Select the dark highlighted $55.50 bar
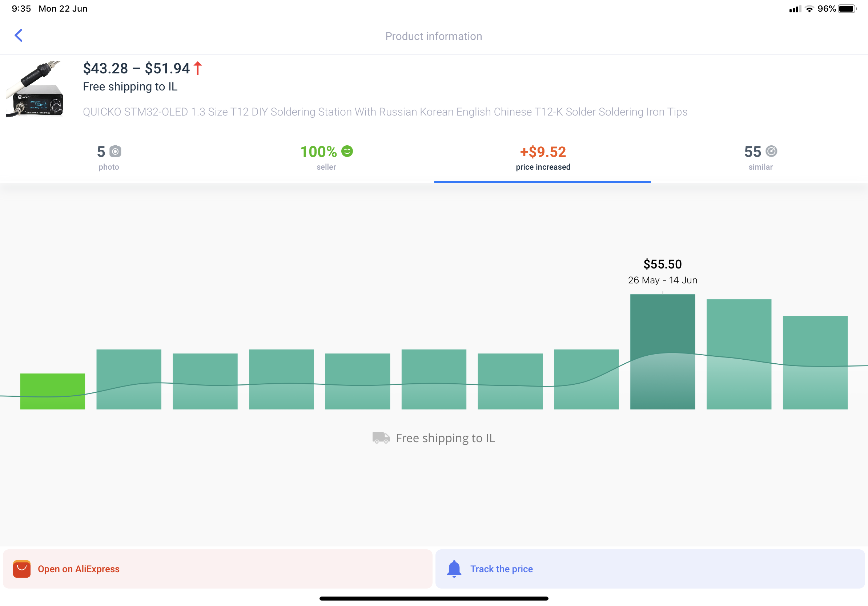The width and height of the screenshot is (868, 606). point(662,351)
